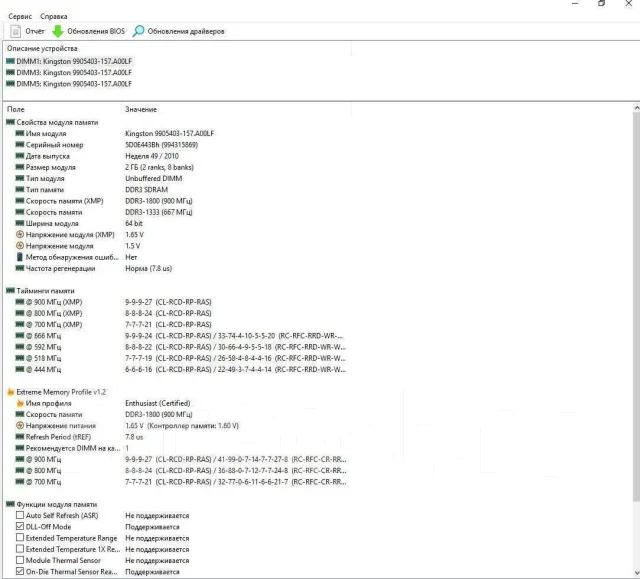This screenshot has width=640, height=579.
Task: Click the Ширина модуля row icon
Action: [20, 223]
